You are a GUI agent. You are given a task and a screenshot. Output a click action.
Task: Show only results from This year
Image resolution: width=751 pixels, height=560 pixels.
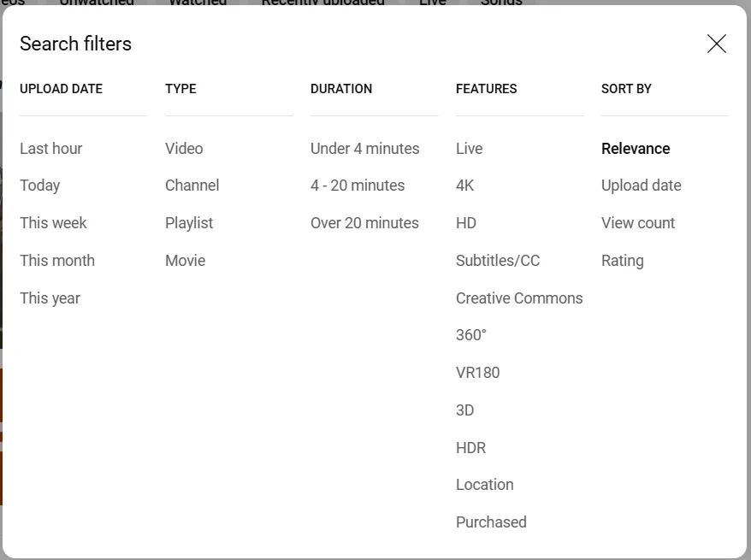pos(49,298)
